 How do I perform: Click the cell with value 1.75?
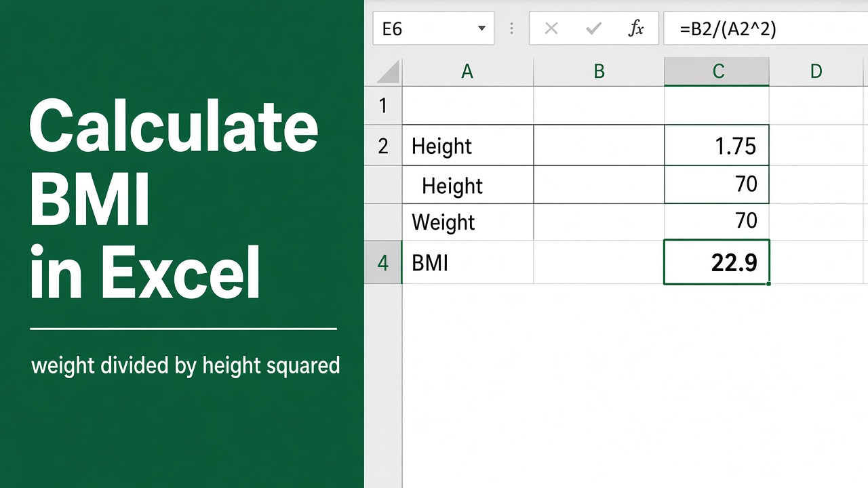pos(717,146)
